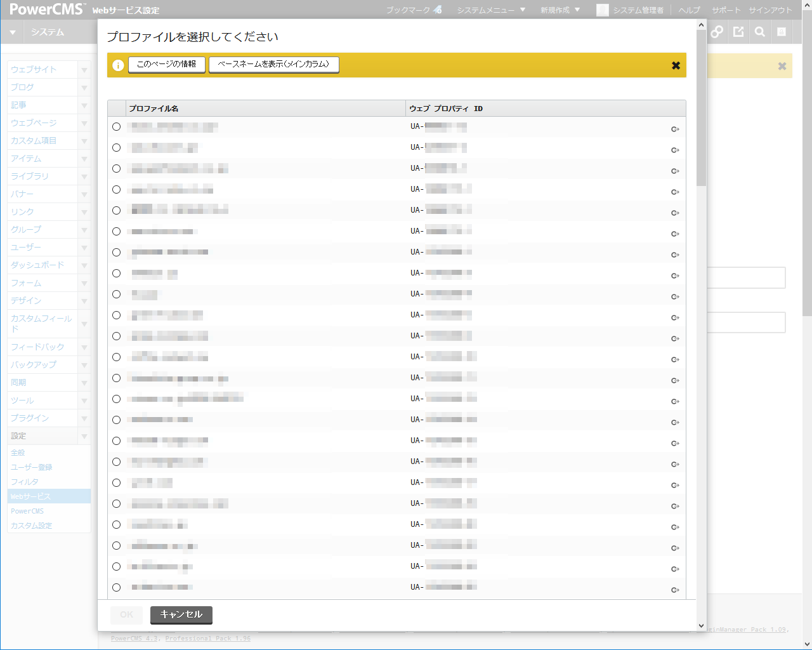Click the PowerCMS logo
Screen dimensions: 812x650
click(x=47, y=10)
